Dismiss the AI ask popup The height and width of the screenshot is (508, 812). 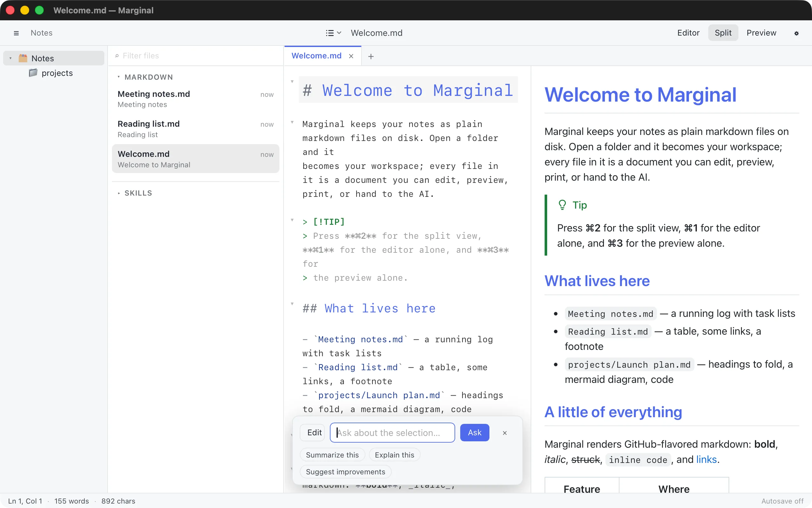pos(505,433)
